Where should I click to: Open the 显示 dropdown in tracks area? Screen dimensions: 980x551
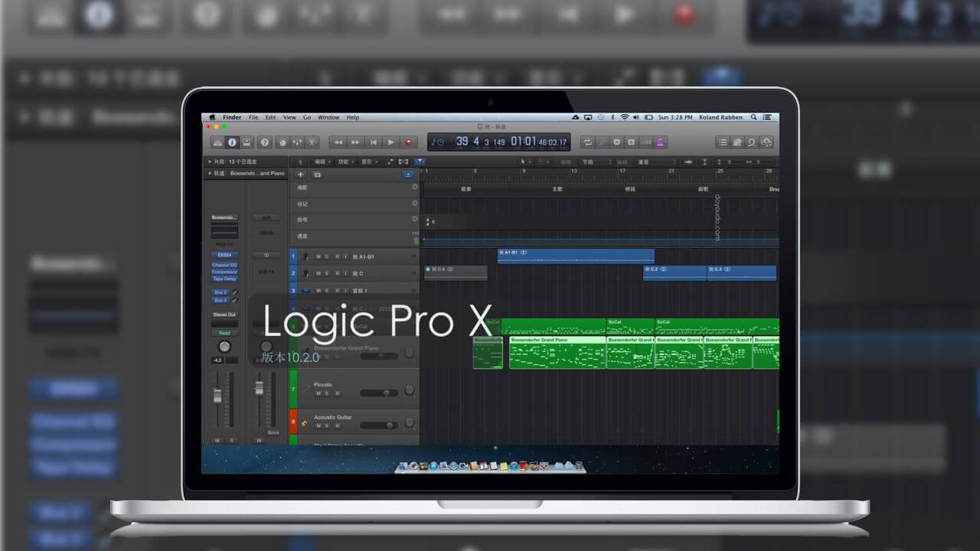(368, 161)
